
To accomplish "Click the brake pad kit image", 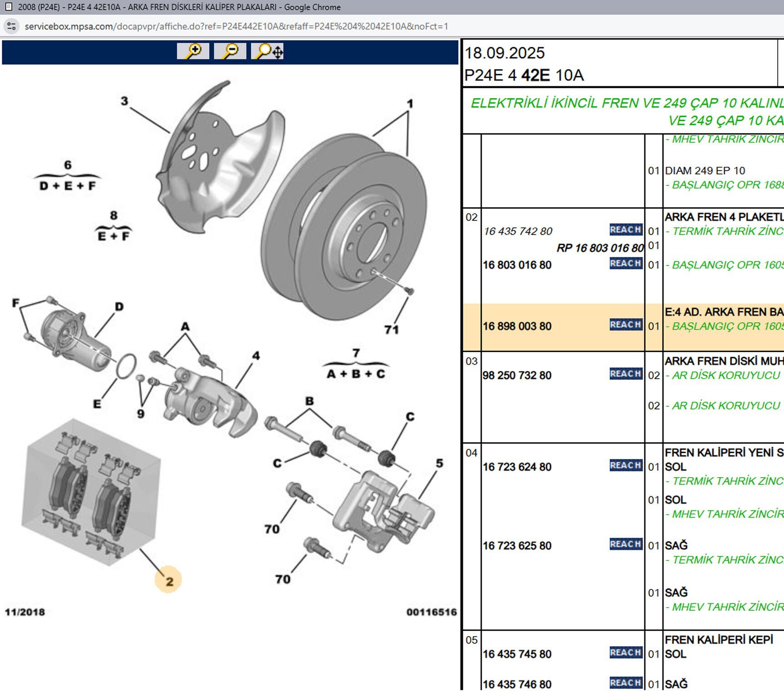I will coord(91,493).
